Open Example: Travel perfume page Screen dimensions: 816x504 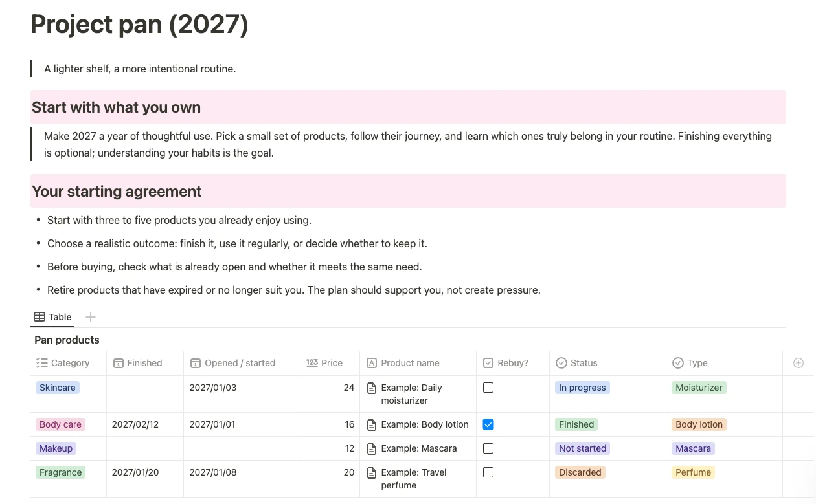(x=414, y=479)
